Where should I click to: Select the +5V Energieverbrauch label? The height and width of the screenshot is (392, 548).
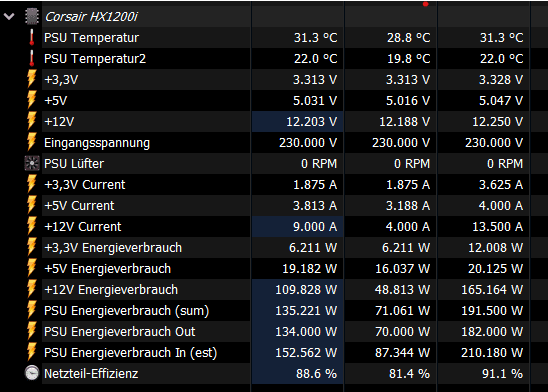(x=107, y=269)
